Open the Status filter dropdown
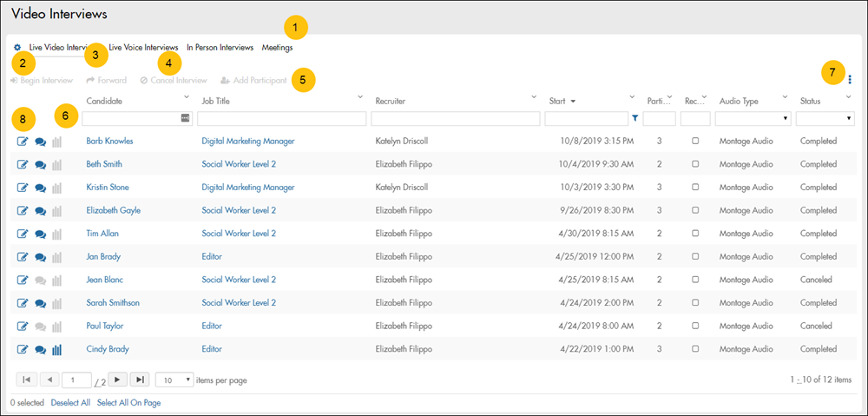Viewport: 868px width, 416px height. (x=825, y=118)
